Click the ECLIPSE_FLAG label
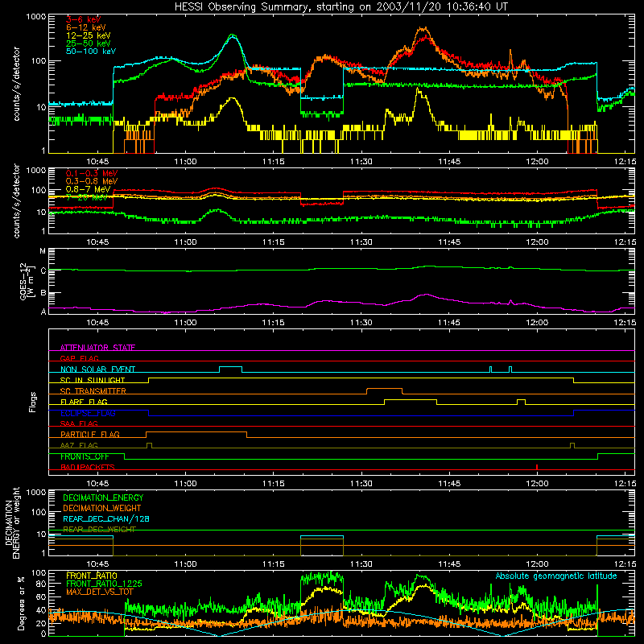Viewport: 644px width, 644px height. click(x=88, y=413)
